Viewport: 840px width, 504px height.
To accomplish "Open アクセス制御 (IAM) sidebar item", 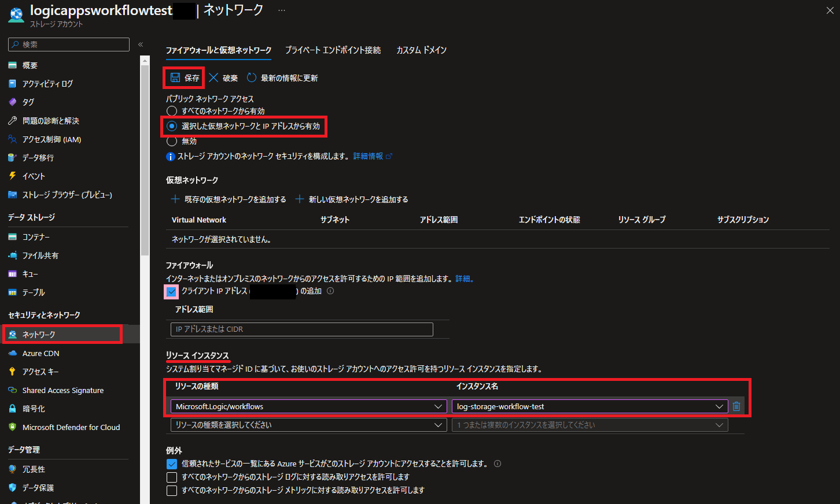I will 51,139.
